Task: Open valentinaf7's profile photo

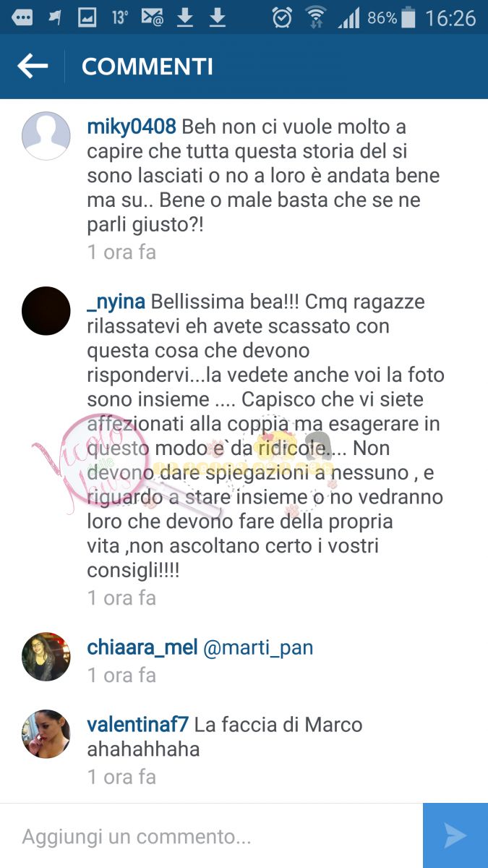Action: click(46, 733)
